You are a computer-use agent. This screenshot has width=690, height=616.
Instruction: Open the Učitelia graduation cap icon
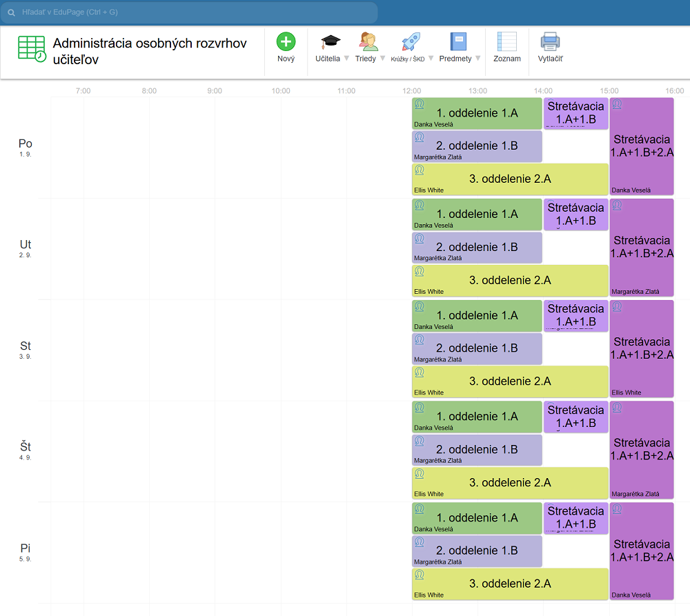(331, 42)
